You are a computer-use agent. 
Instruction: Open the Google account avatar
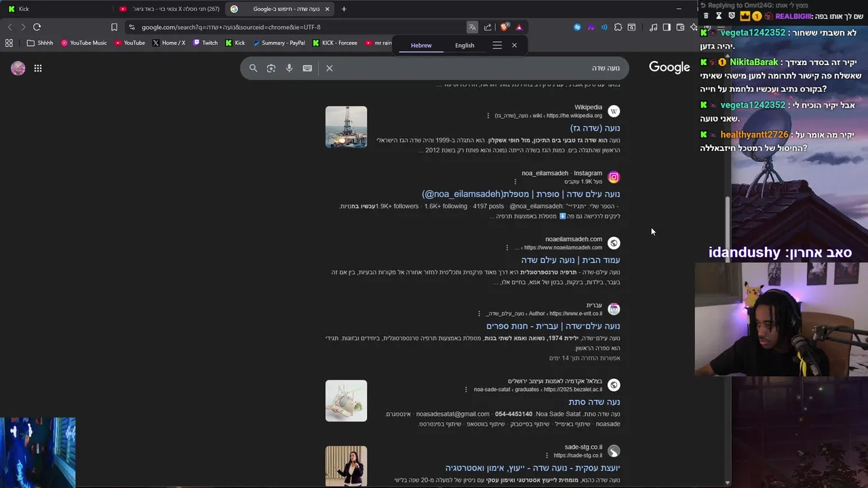(x=18, y=68)
